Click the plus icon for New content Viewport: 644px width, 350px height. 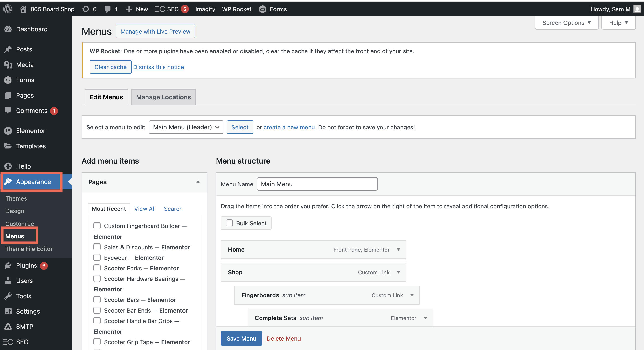(x=129, y=9)
